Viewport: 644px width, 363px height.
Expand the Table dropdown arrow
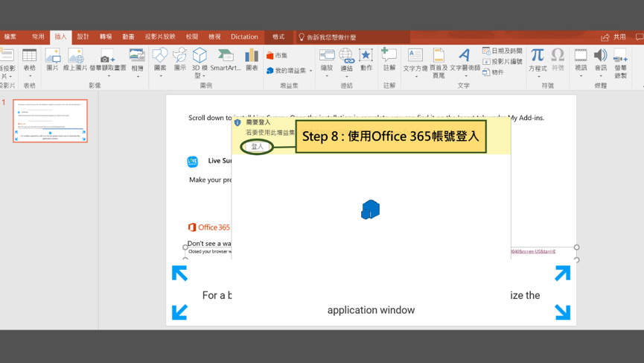click(x=30, y=76)
